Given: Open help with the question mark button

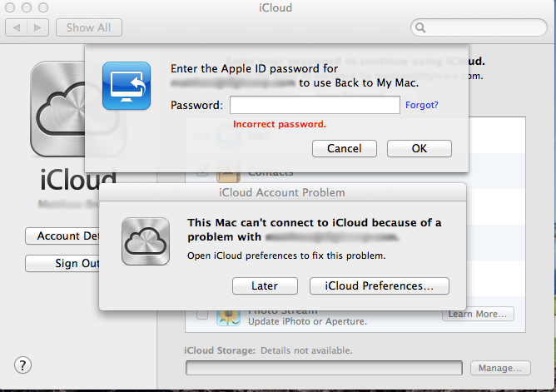Looking at the screenshot, I should pos(22,365).
